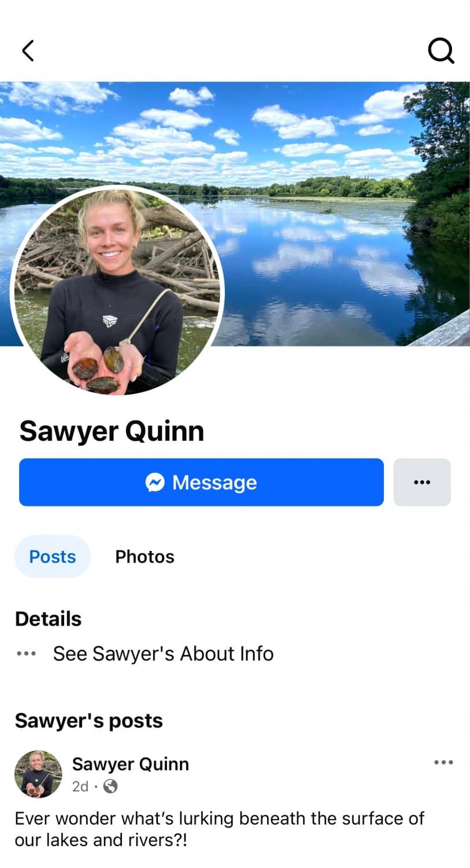Switch to the Photos tab
This screenshot has height=868, width=470.
[145, 557]
